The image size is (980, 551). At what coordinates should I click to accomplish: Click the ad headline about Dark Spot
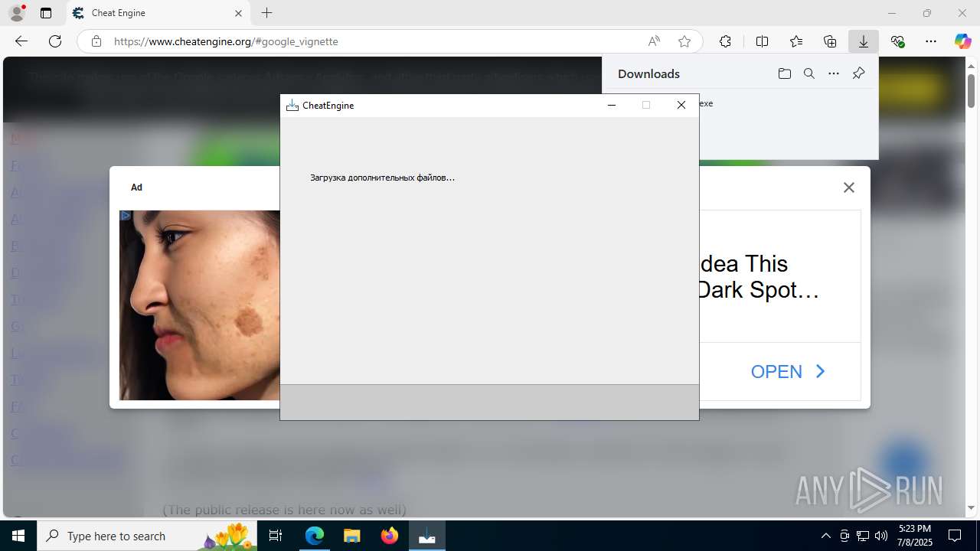tap(759, 276)
